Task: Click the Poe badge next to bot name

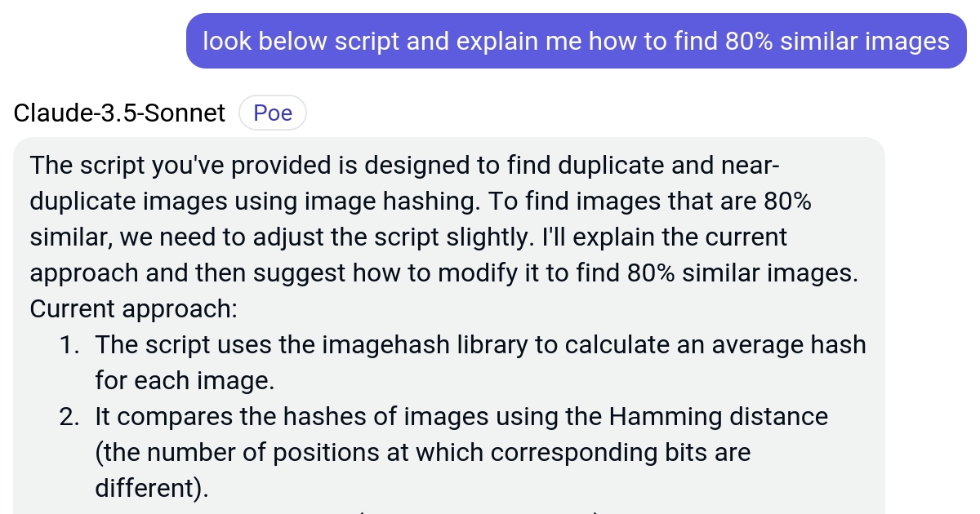Action: click(x=272, y=113)
